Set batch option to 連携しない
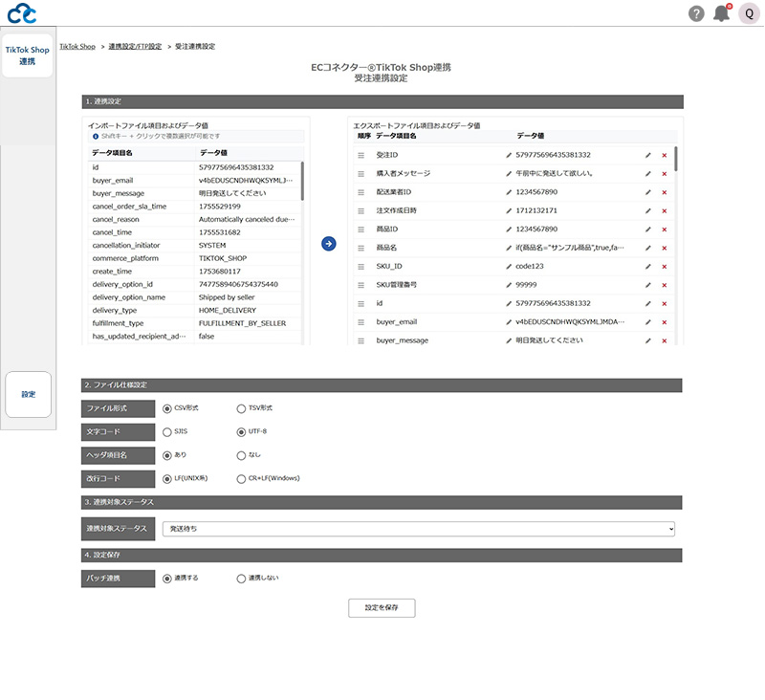Viewport: 765px width, 700px height. (x=241, y=578)
